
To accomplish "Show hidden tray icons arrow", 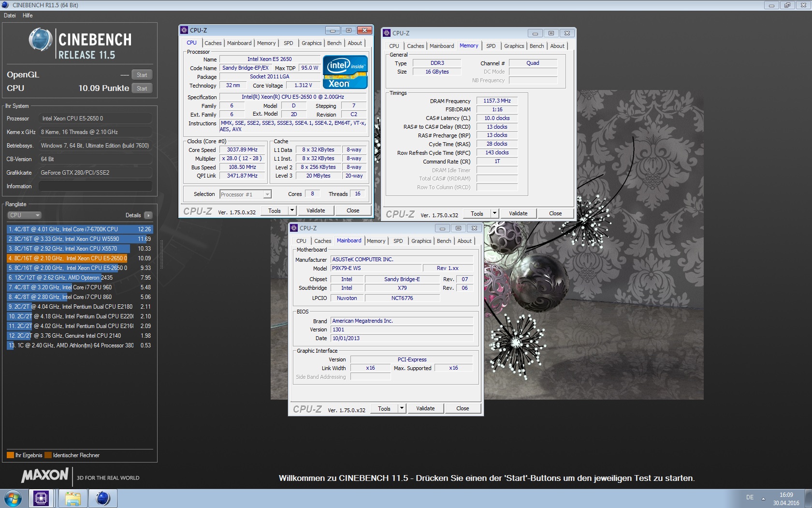I will (764, 498).
